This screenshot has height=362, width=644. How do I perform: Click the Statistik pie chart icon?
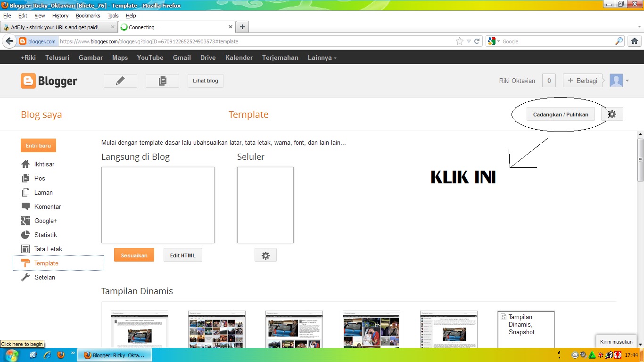click(25, 235)
